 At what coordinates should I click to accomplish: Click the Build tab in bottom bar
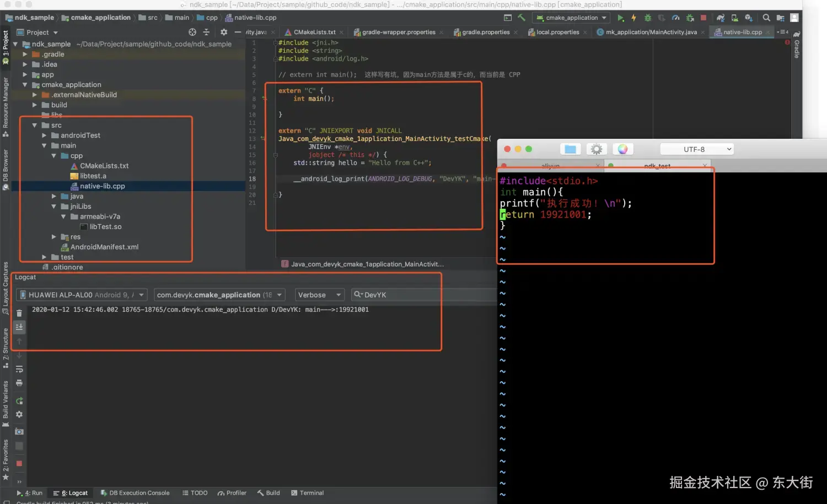click(x=268, y=493)
